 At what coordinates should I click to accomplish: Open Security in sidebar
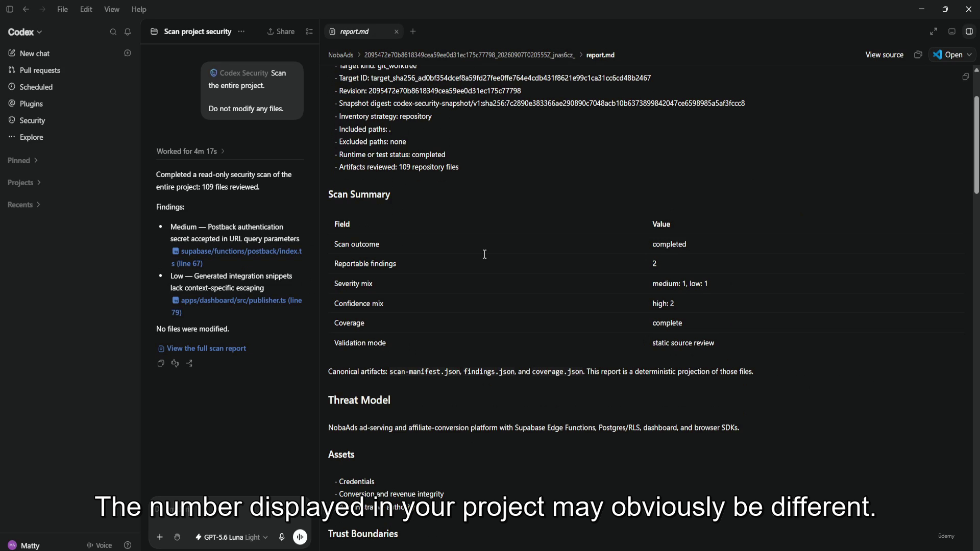(x=32, y=121)
